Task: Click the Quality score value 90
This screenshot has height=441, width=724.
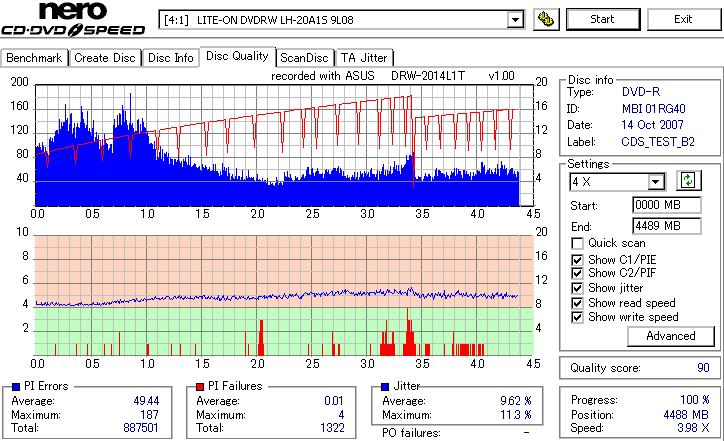Action: [x=703, y=368]
